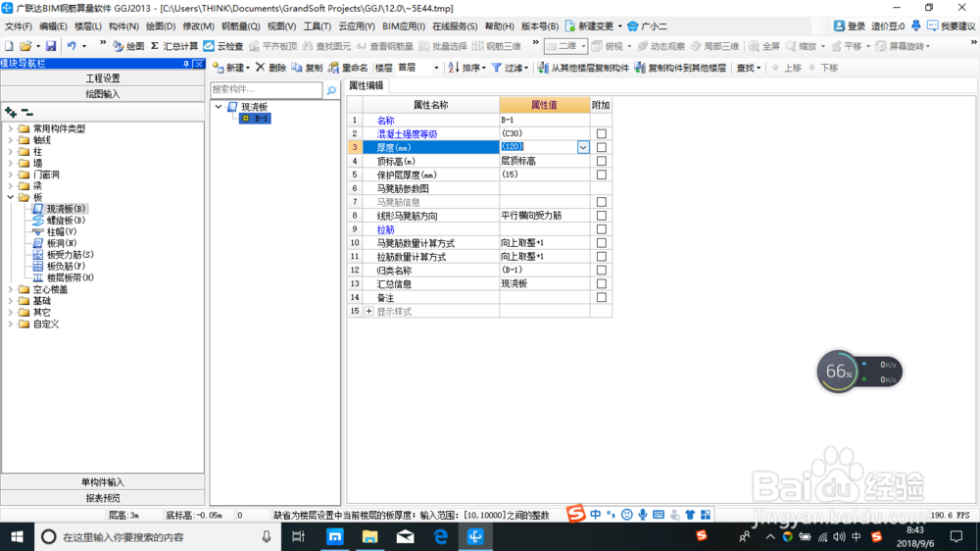This screenshot has height=551, width=980.
Task: Open the 查找 dropdown
Action: tap(748, 68)
